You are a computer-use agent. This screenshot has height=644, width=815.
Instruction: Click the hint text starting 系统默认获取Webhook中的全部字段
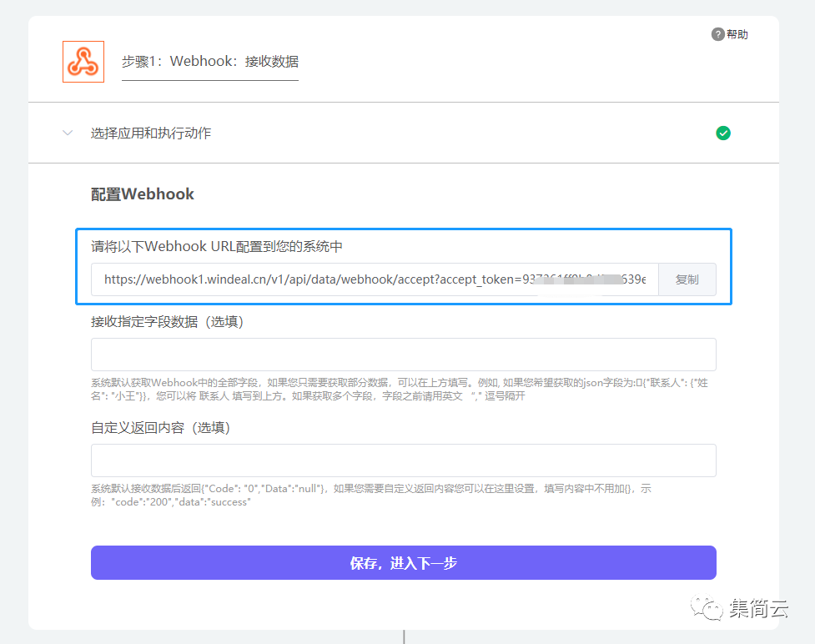[x=399, y=389]
